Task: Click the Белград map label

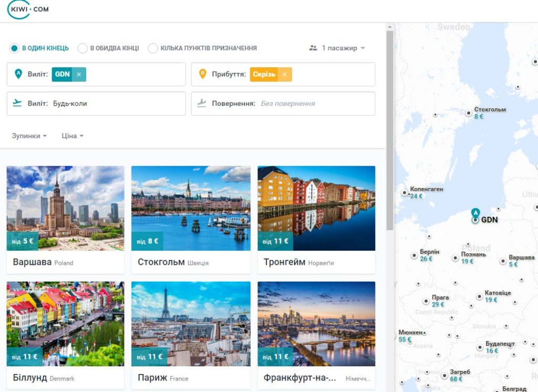Action: 514,388
